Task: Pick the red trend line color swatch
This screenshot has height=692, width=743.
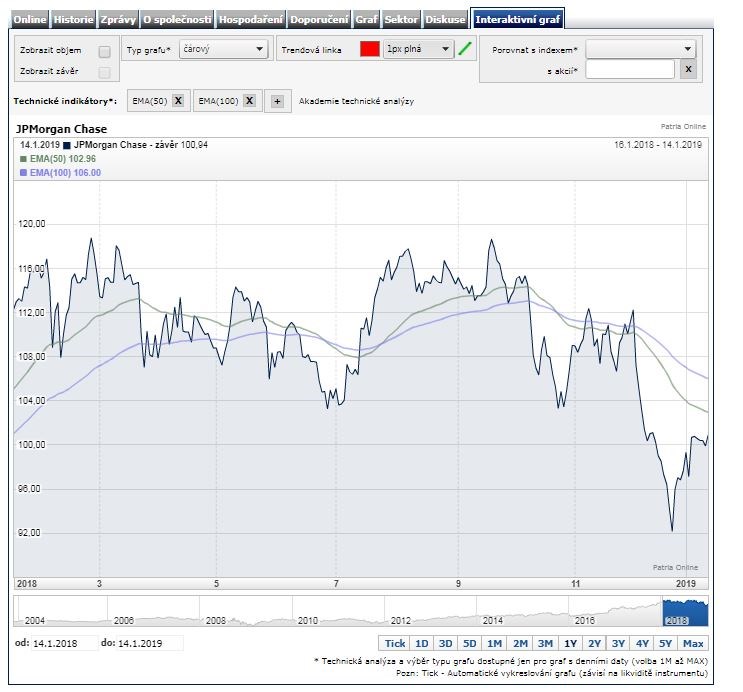Action: coord(370,49)
